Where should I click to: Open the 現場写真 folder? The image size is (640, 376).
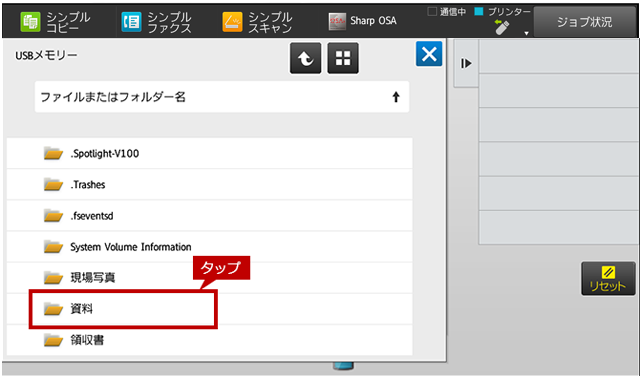tap(209, 278)
